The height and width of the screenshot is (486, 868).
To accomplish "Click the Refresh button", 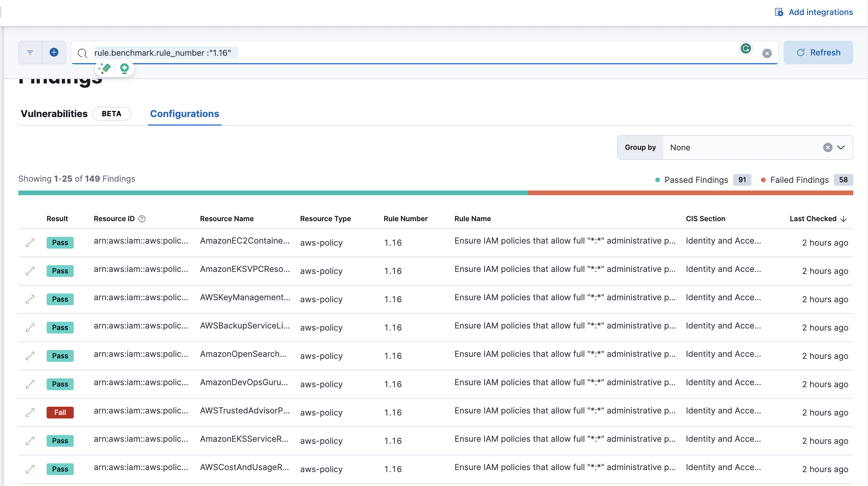I will point(818,52).
